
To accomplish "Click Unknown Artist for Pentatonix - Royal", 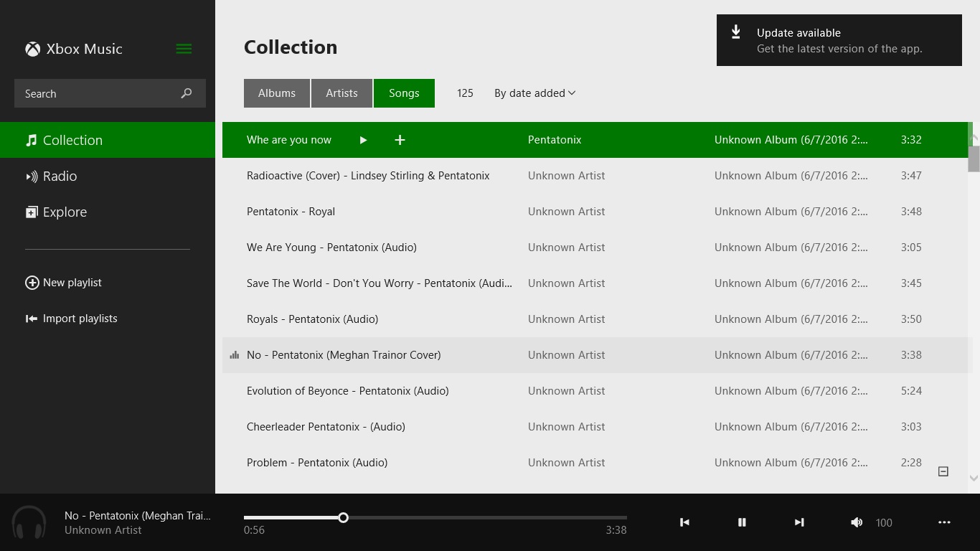I will pyautogui.click(x=567, y=212).
